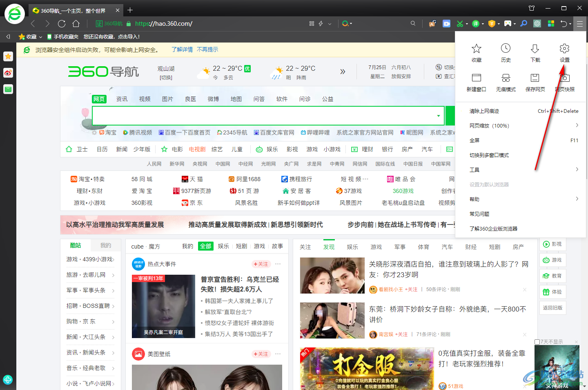Open the 淘宝·特卖 site link
The image size is (588, 390).
88,179
